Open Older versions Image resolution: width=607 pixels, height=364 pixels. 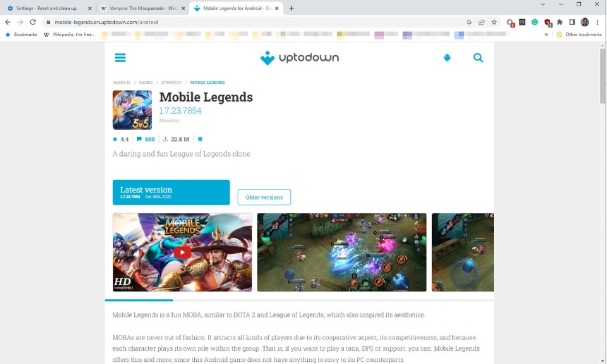264,197
